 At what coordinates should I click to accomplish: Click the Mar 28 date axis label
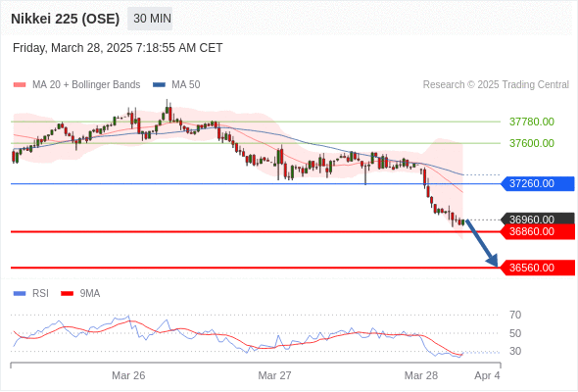click(421, 375)
